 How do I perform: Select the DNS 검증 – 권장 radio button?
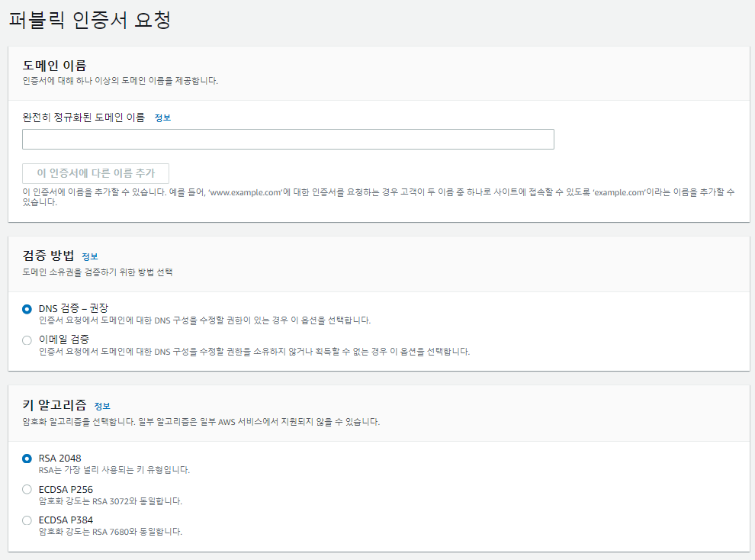point(27,309)
